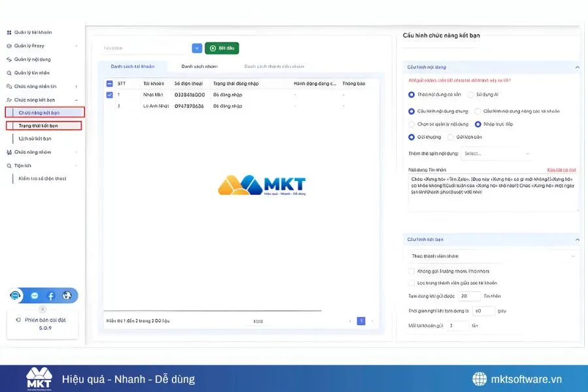Click the Zalo support icon at bottom left
Image resolution: width=588 pixels, height=392 pixels.
(x=15, y=295)
